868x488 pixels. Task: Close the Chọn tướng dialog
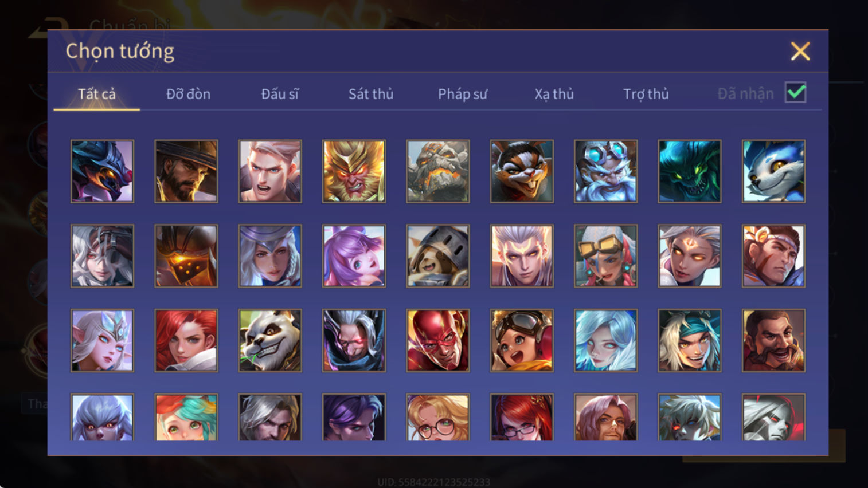tap(800, 51)
